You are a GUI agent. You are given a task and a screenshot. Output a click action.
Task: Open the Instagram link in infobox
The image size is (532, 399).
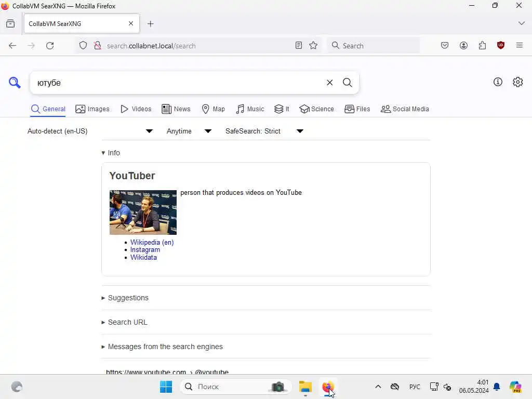point(145,250)
